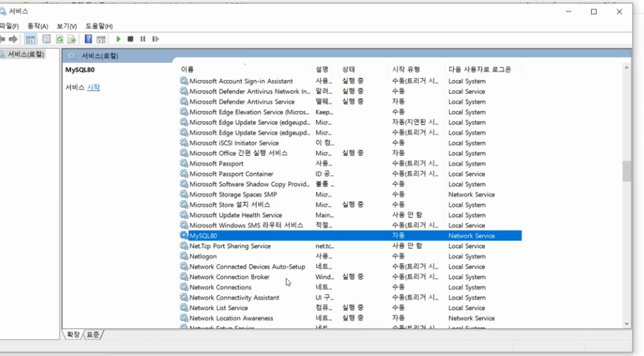Select Microsoft Office 간편 실행 서비스 row
Image resolution: width=644 pixels, height=356 pixels.
coord(351,152)
